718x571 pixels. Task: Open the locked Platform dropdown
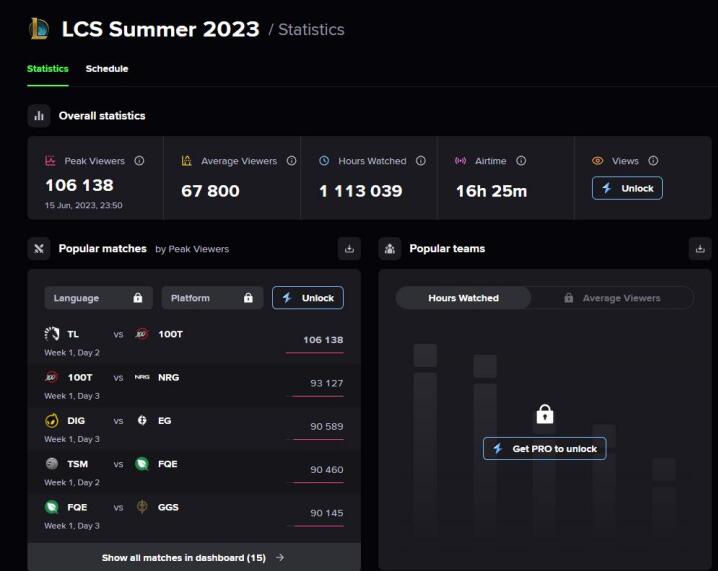(212, 298)
